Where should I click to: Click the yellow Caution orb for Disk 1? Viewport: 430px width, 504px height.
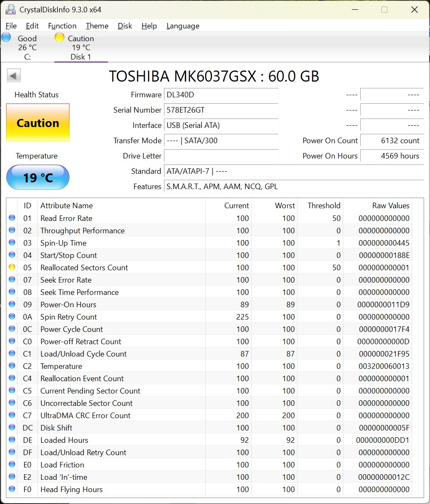pyautogui.click(x=59, y=37)
